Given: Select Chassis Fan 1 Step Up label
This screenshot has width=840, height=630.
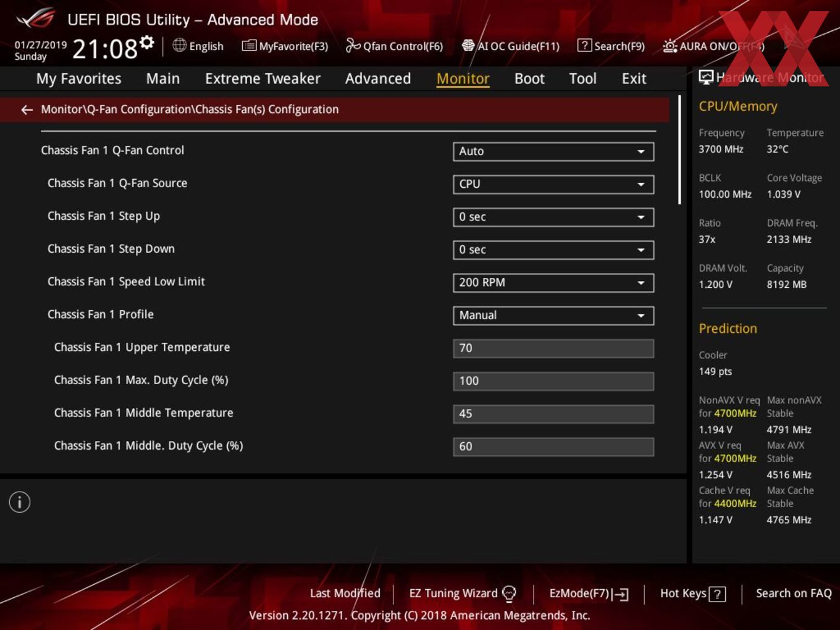Looking at the screenshot, I should click(104, 216).
